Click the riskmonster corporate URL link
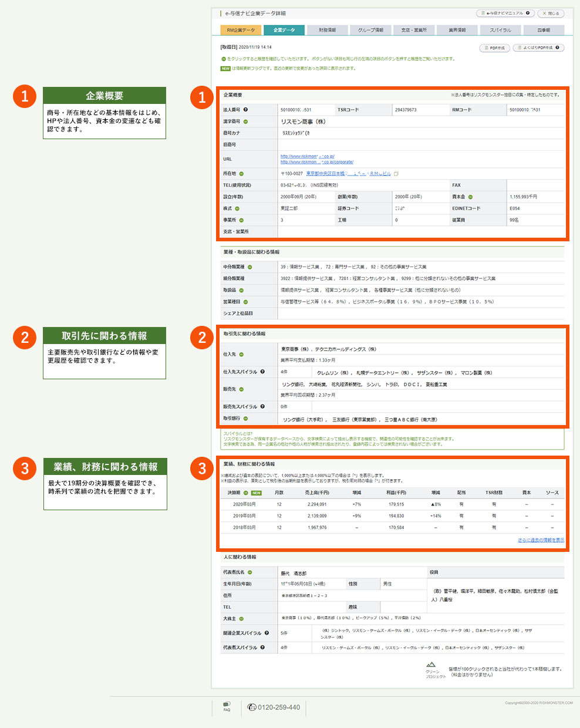Image resolution: width=580 pixels, height=728 pixels. coord(317,162)
